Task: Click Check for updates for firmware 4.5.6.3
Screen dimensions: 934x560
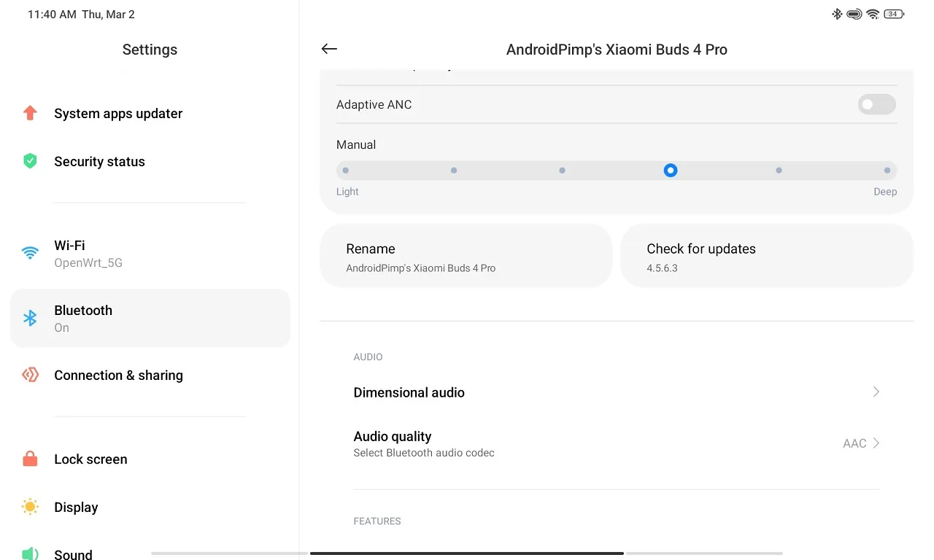Action: point(766,255)
